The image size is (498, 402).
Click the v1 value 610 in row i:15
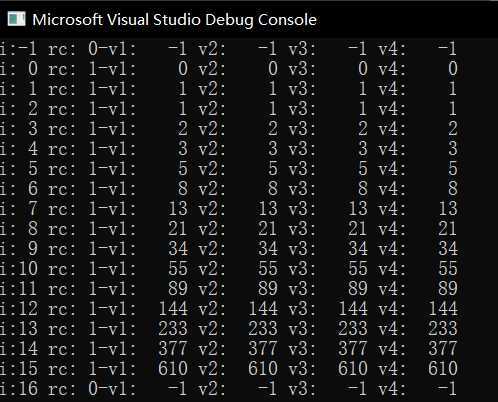click(173, 369)
